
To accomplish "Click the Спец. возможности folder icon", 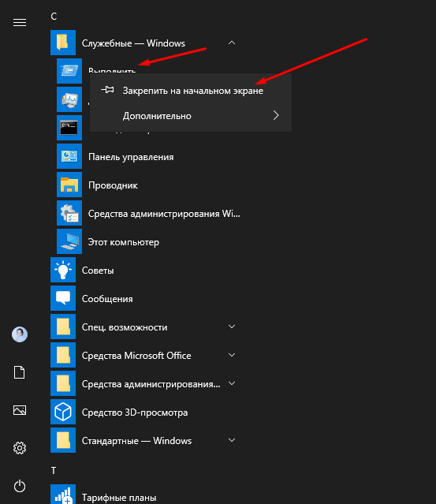I will point(63,327).
